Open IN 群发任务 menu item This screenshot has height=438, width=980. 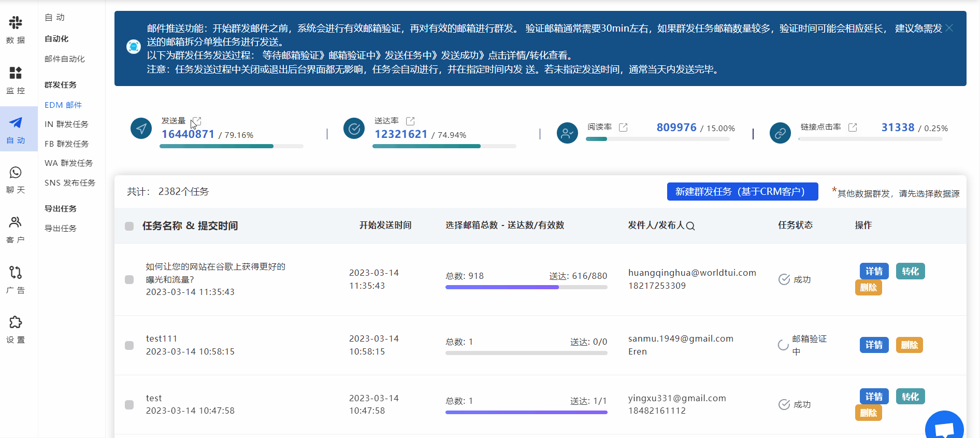(x=66, y=124)
